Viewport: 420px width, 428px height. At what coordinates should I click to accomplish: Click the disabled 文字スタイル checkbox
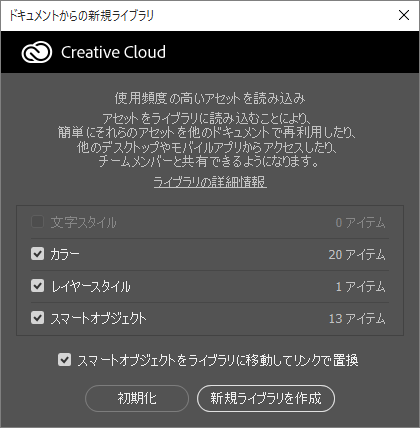(37, 222)
